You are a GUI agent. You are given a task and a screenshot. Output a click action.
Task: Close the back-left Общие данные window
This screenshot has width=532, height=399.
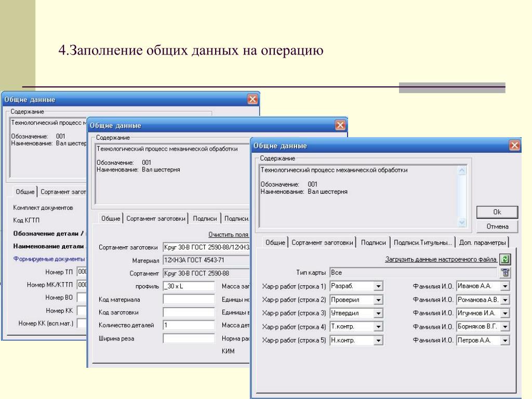[x=253, y=99]
